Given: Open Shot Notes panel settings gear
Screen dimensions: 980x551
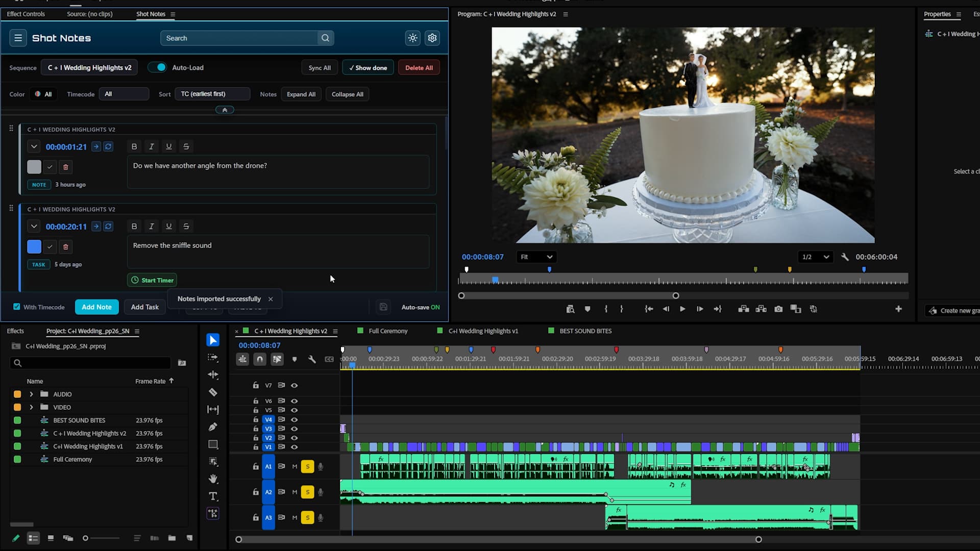Looking at the screenshot, I should [432, 38].
